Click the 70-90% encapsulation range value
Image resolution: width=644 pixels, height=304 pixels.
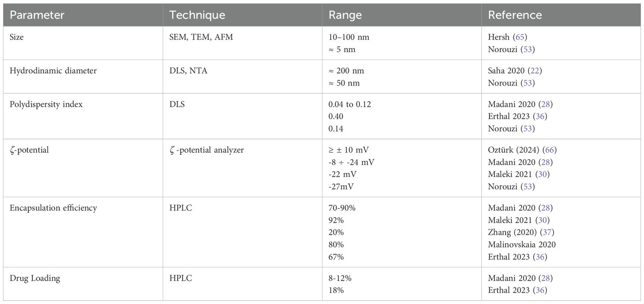point(341,208)
